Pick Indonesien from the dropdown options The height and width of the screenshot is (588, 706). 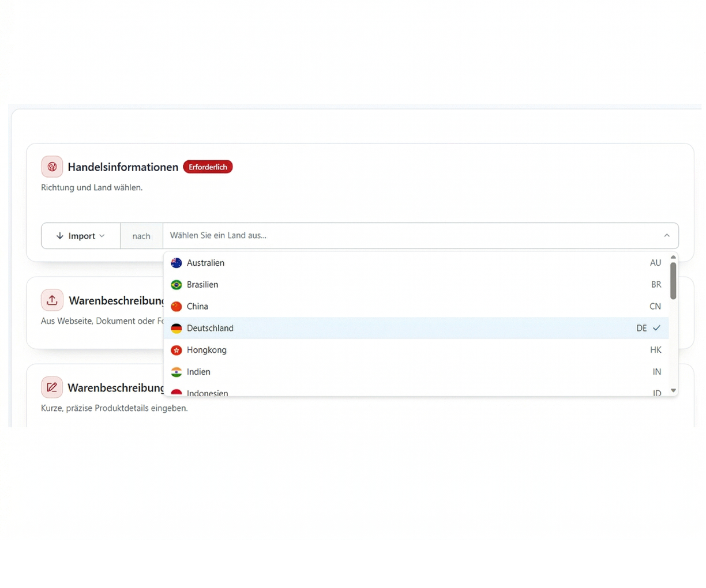[208, 393]
